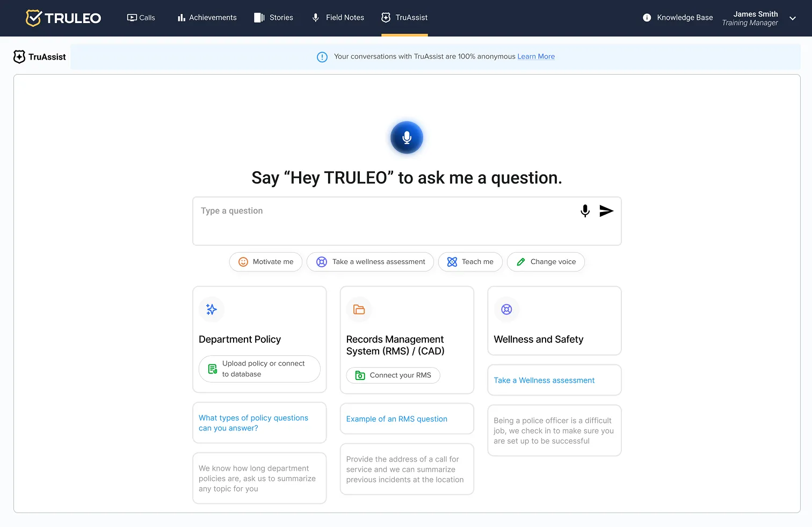The image size is (812, 527).
Task: Activate the big blue microphone button
Action: (x=407, y=137)
